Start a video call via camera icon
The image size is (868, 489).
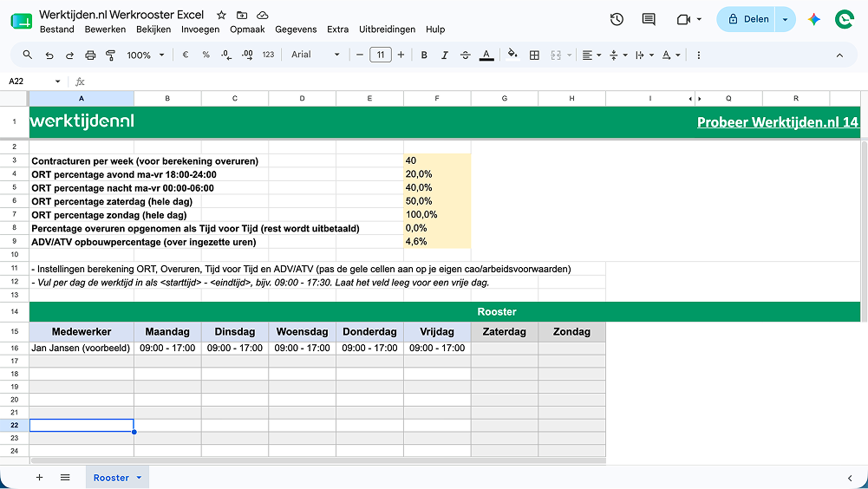tap(684, 19)
